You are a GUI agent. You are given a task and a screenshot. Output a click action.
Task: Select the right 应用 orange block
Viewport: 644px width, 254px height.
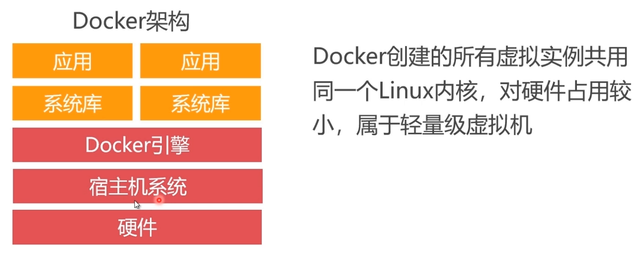click(200, 61)
